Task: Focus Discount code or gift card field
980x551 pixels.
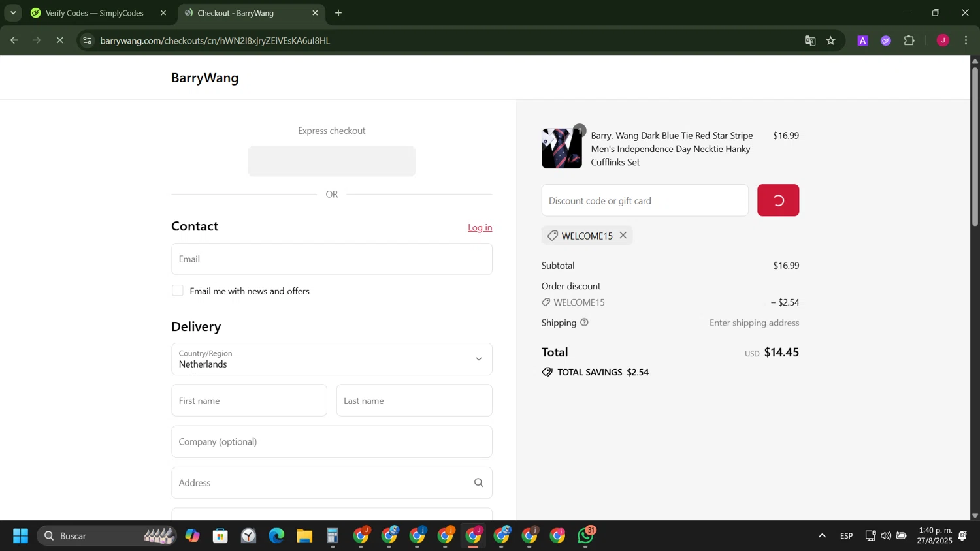Action: click(x=645, y=200)
